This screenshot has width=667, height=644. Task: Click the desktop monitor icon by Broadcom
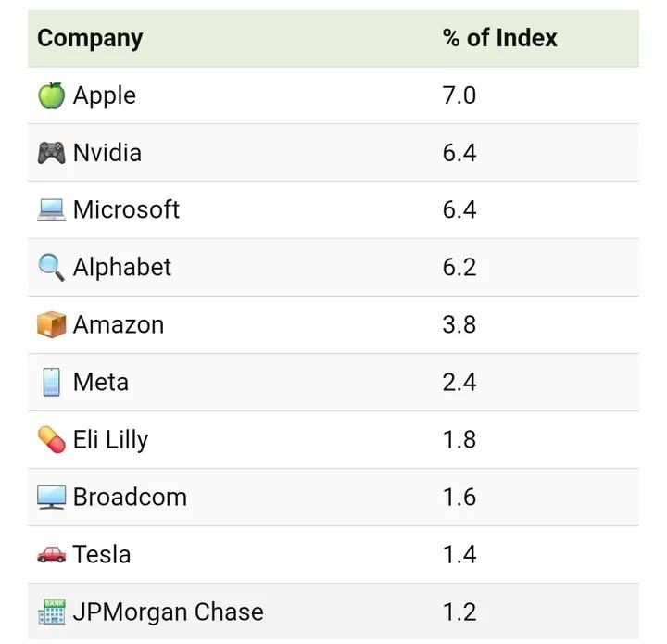click(x=51, y=498)
